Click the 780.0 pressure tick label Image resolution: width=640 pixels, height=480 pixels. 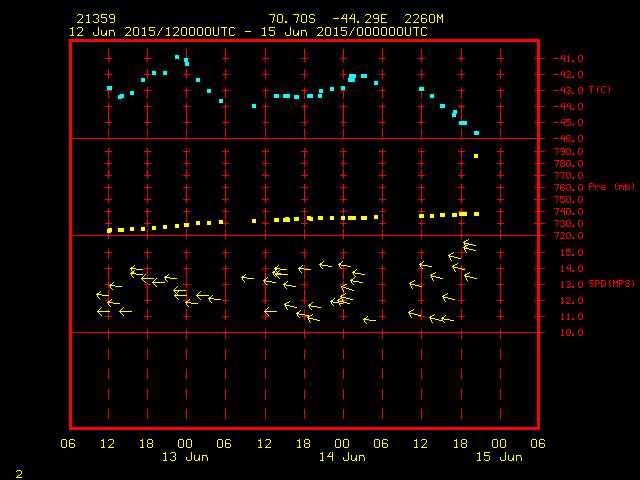(x=569, y=164)
